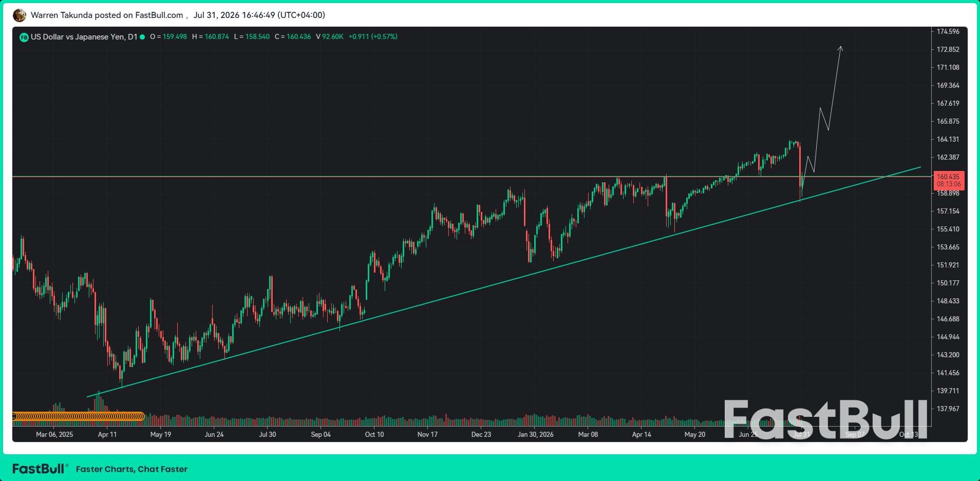Click price axis label 169.364
This screenshot has width=980, height=481.
click(x=948, y=86)
